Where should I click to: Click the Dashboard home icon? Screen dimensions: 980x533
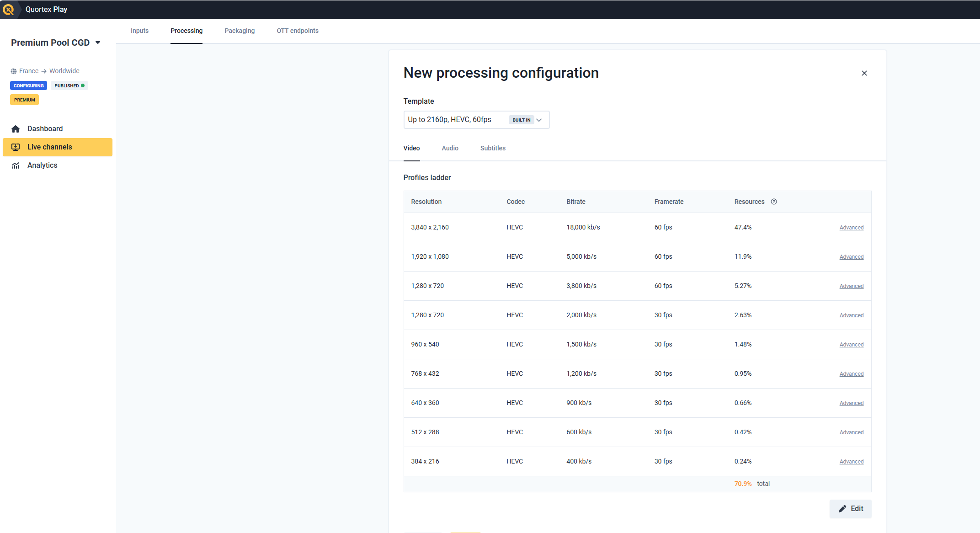click(x=16, y=129)
